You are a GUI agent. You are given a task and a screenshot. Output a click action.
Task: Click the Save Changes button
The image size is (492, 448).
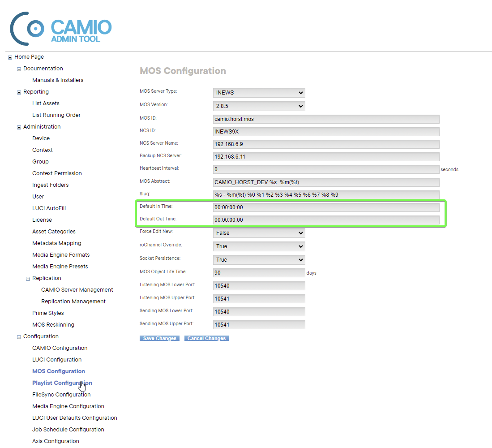159,338
